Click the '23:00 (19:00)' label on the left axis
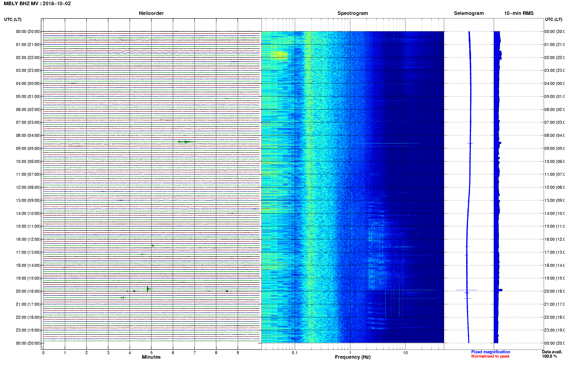The width and height of the screenshot is (588, 368). tap(28, 330)
